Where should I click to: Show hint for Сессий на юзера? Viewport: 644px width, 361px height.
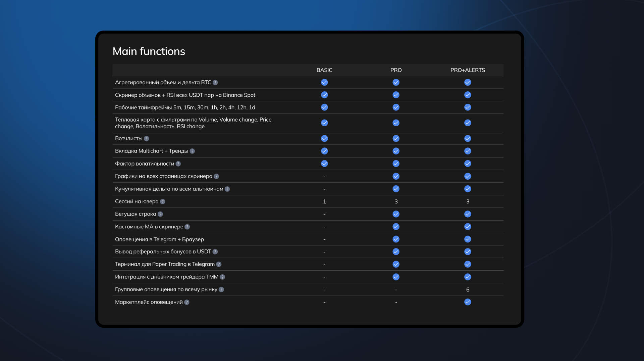(x=163, y=202)
